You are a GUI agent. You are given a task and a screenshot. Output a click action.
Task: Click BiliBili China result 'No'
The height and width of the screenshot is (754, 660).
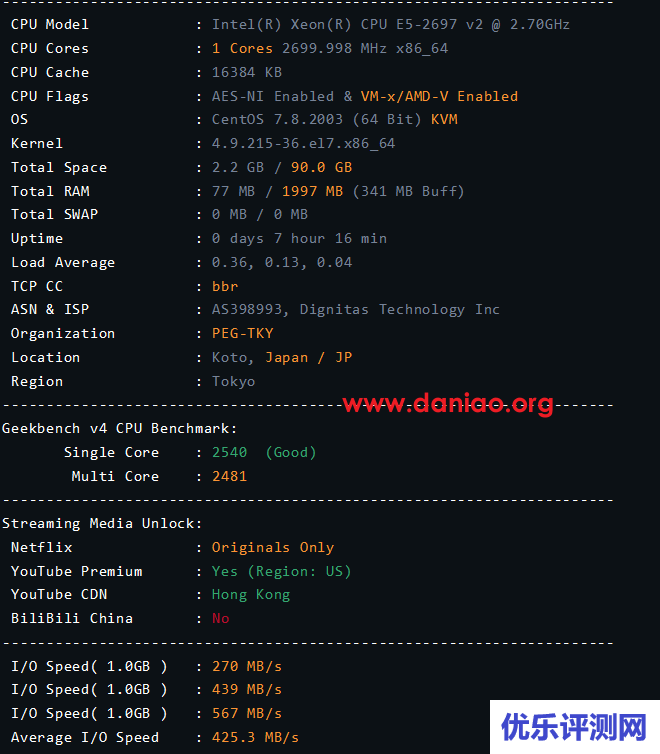tap(221, 618)
